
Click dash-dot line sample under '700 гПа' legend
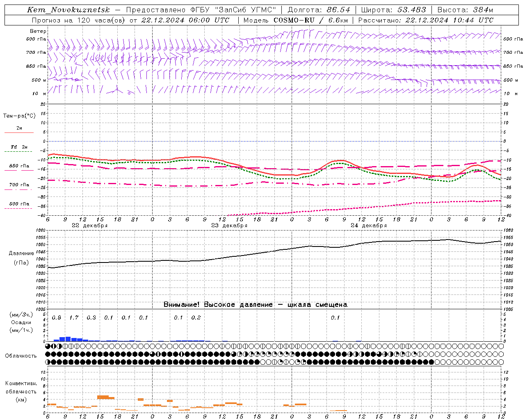tap(19, 190)
